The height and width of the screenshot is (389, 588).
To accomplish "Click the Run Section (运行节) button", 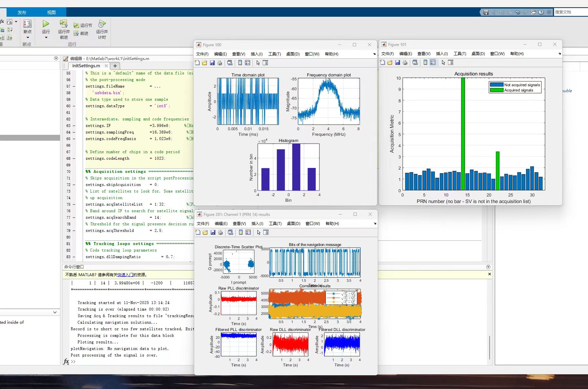I will (x=83, y=25).
